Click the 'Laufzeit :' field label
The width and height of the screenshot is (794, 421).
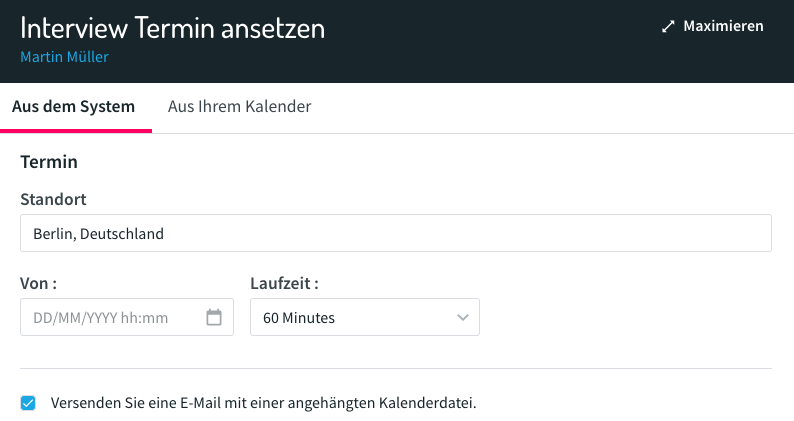click(284, 283)
